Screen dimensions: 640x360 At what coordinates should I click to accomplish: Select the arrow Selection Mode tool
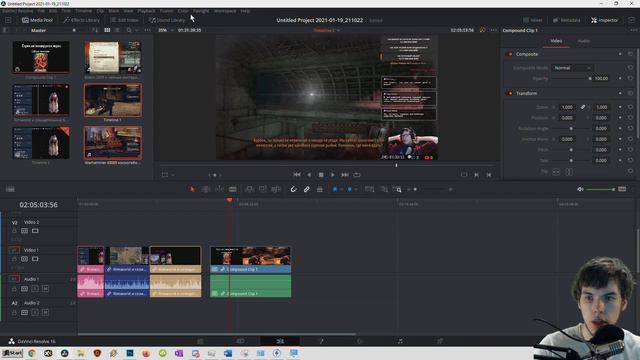pos(192,189)
